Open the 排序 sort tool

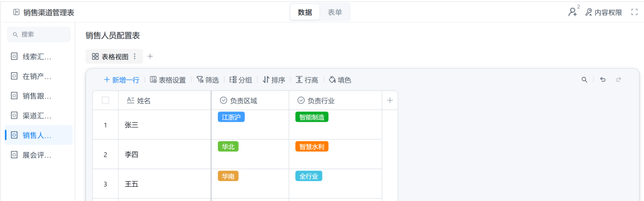point(274,80)
